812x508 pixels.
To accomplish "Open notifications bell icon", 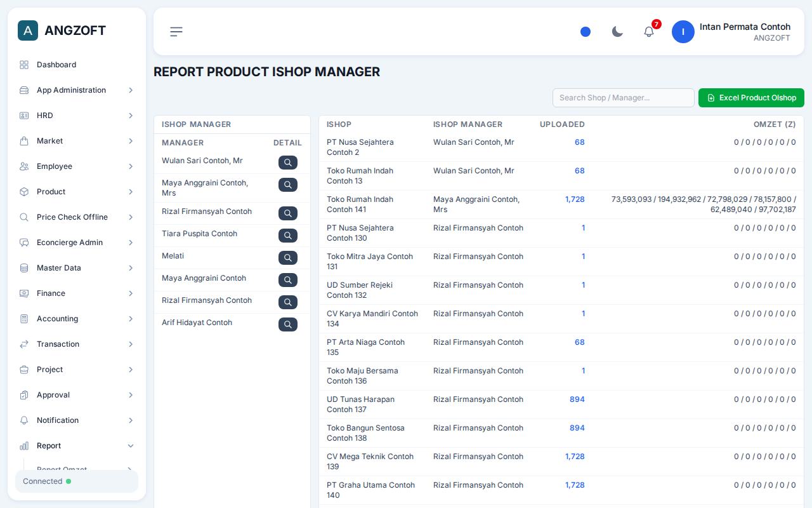I will [x=649, y=32].
